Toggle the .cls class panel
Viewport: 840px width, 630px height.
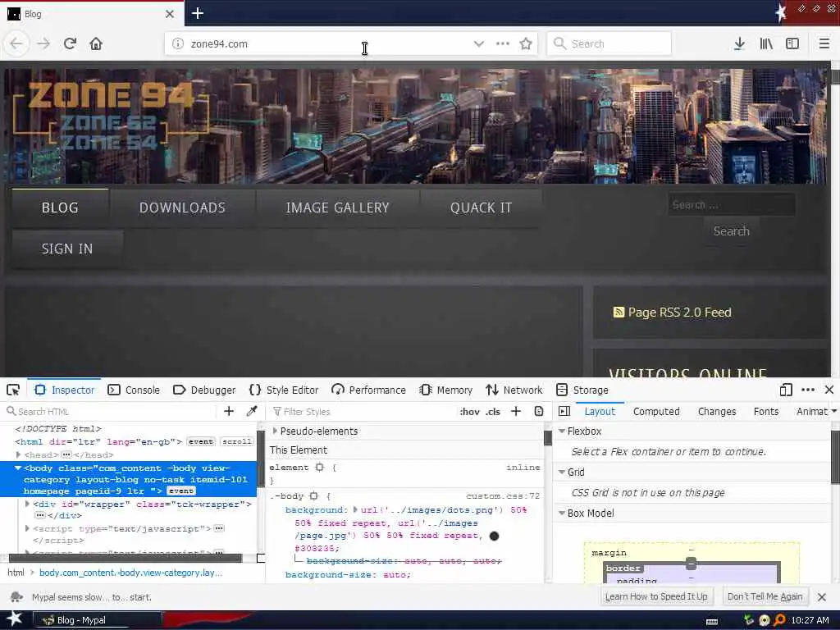tap(493, 412)
